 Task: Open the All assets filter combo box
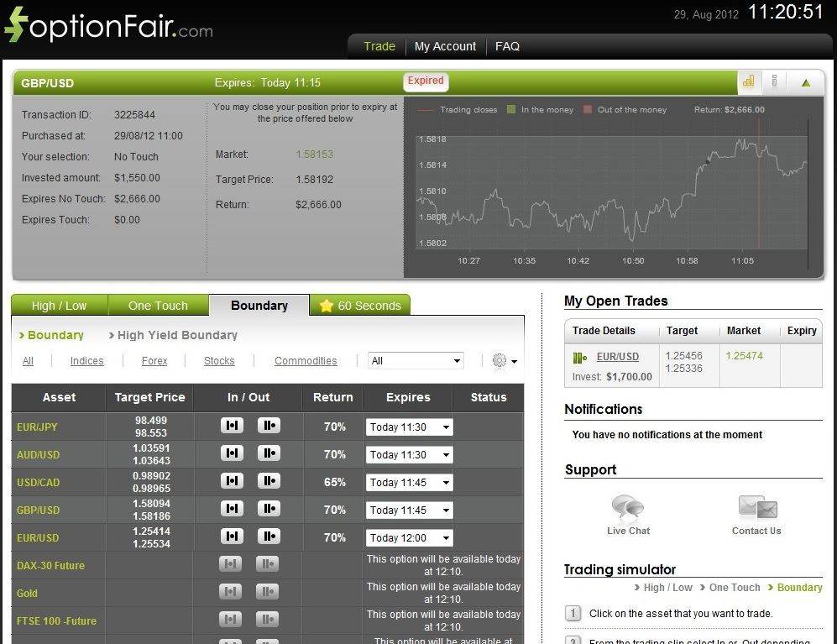[416, 360]
